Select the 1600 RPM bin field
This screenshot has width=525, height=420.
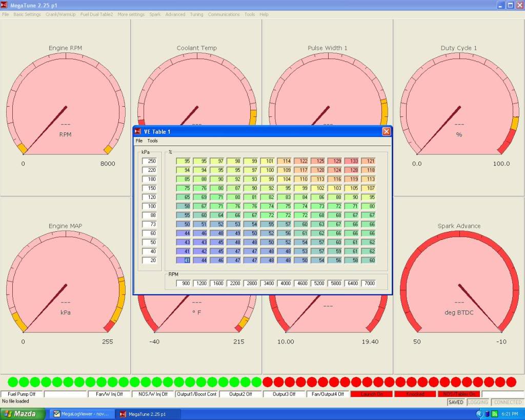[217, 284]
